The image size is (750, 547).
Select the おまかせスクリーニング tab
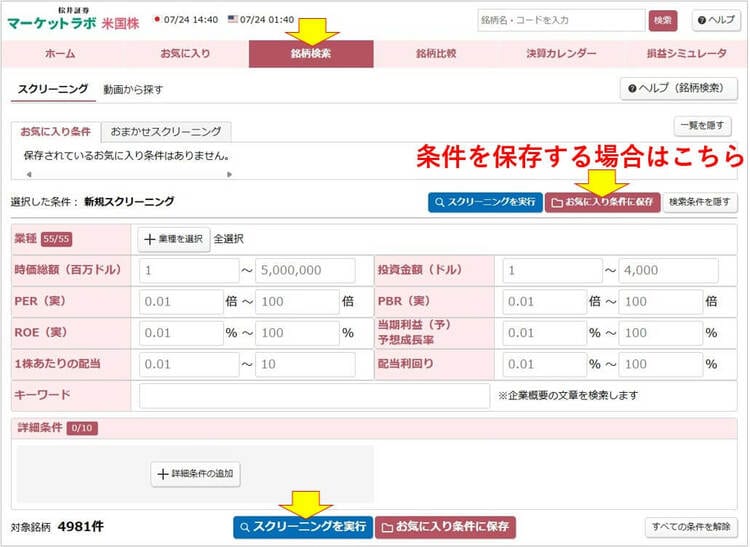166,131
